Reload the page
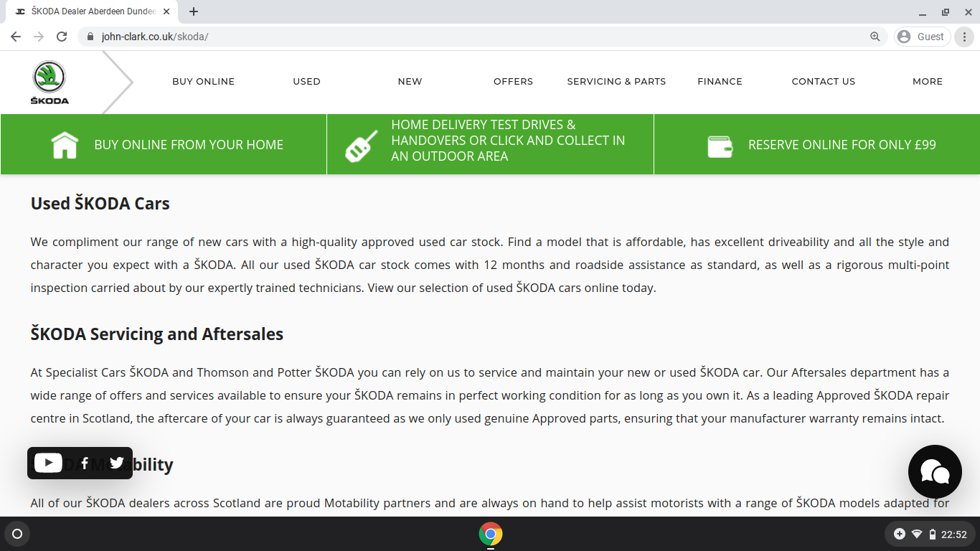The width and height of the screenshot is (980, 551). pos(62,37)
